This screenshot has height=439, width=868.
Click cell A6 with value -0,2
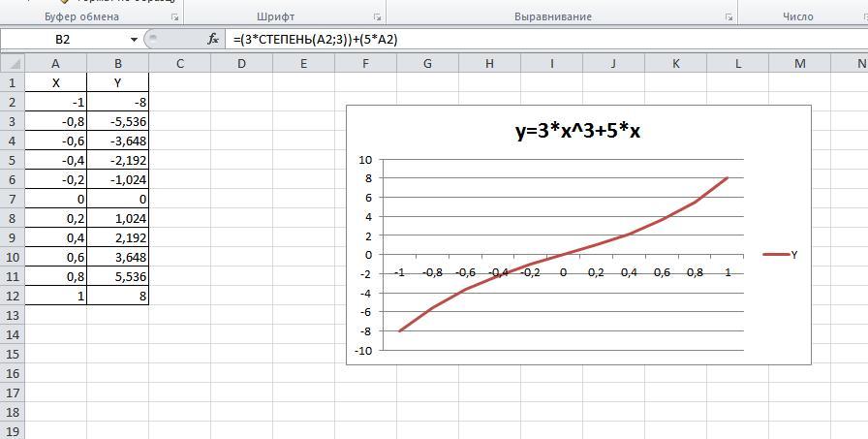[55, 179]
